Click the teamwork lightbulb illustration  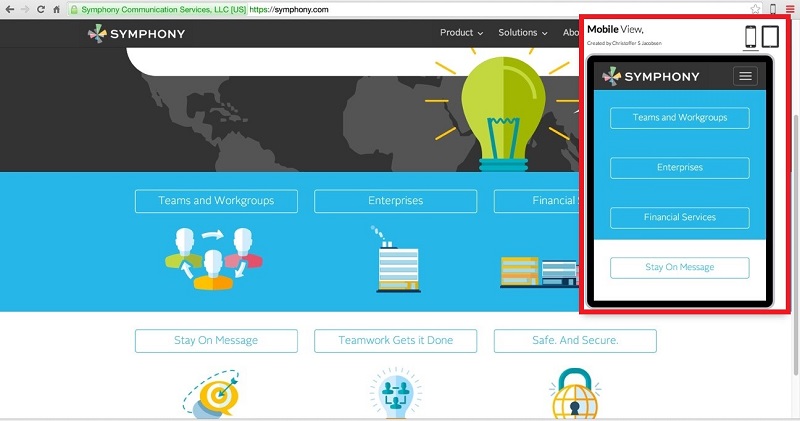pos(396,393)
